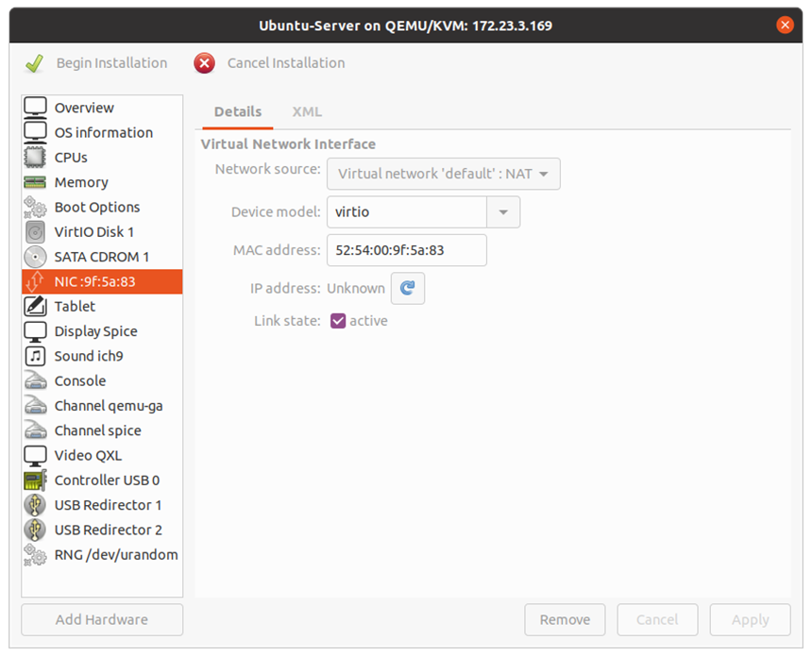Open the Network source dropdown
812x657 pixels.
443,174
